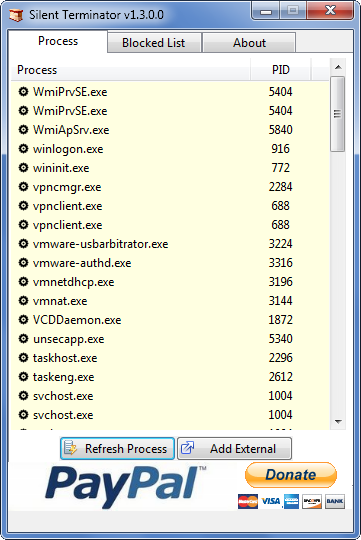The height and width of the screenshot is (540, 361).
Task: Select the vmnetdhcp.exe process name
Action: click(x=73, y=282)
